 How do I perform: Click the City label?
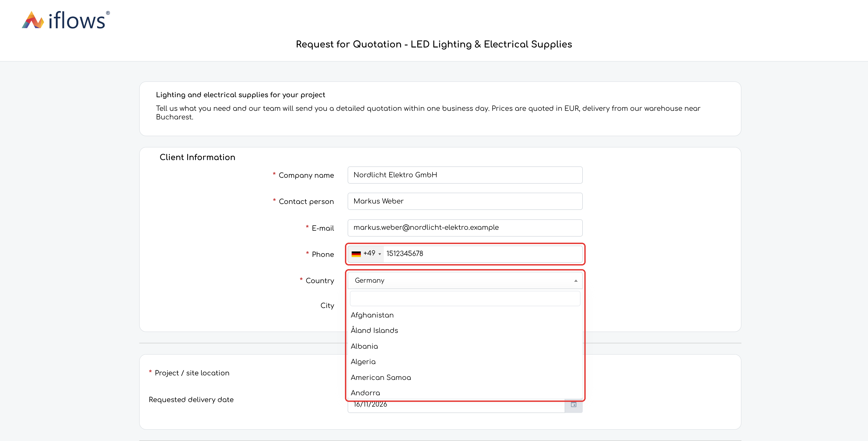[x=327, y=306]
